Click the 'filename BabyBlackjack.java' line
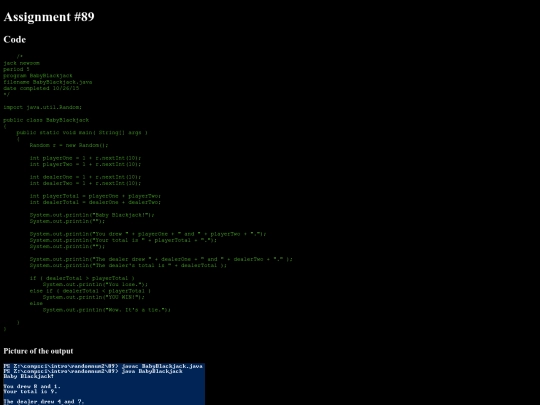 (48, 82)
